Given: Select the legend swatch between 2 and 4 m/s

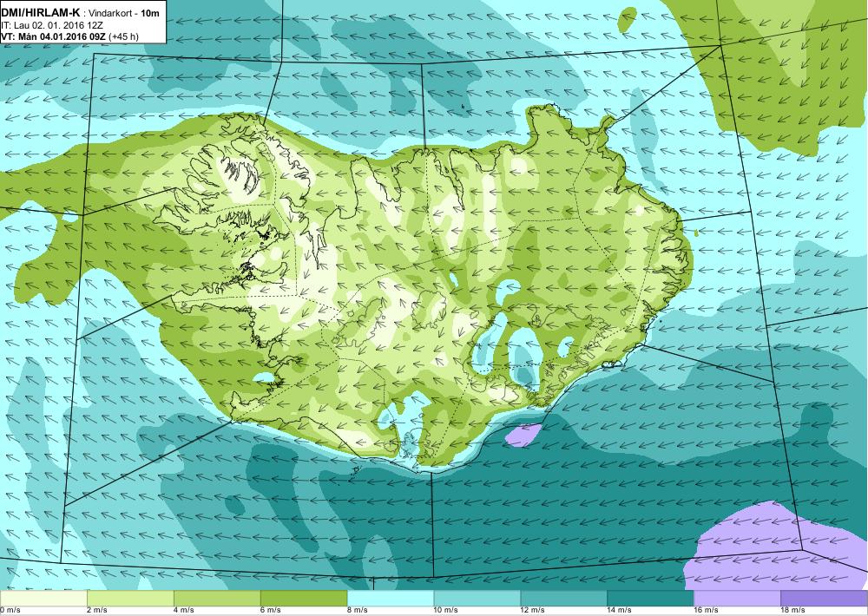Looking at the screenshot, I should click(130, 599).
